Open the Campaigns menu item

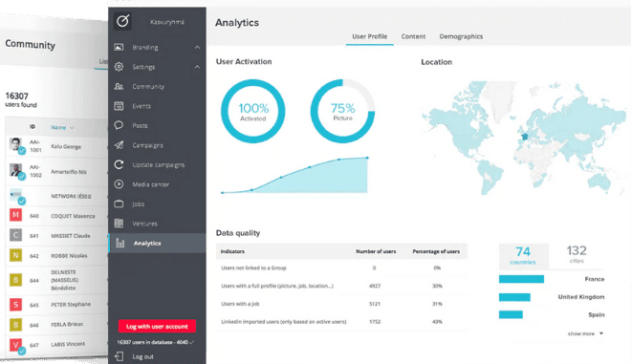click(x=147, y=145)
